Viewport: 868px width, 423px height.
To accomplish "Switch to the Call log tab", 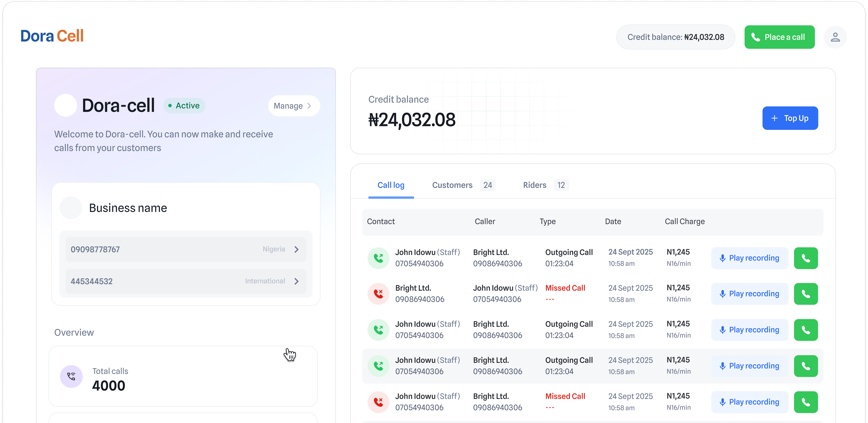I will 391,185.
